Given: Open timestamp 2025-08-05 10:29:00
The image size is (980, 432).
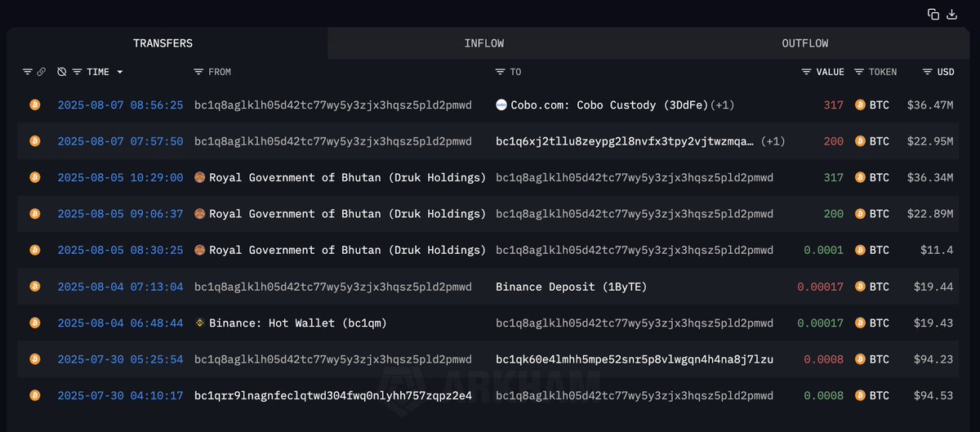Looking at the screenshot, I should pyautogui.click(x=120, y=177).
